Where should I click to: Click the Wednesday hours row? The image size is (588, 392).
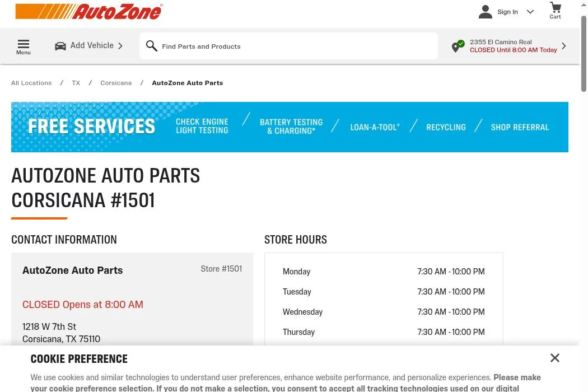click(x=384, y=312)
